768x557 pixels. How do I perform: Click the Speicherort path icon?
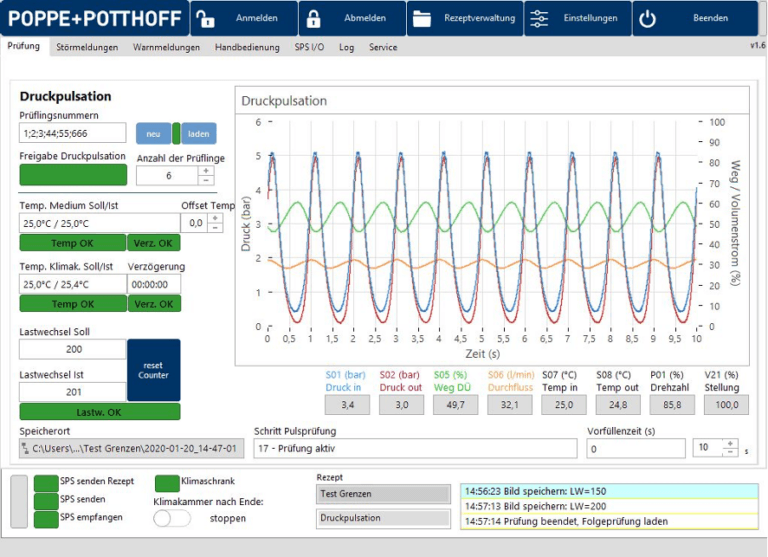click(25, 449)
